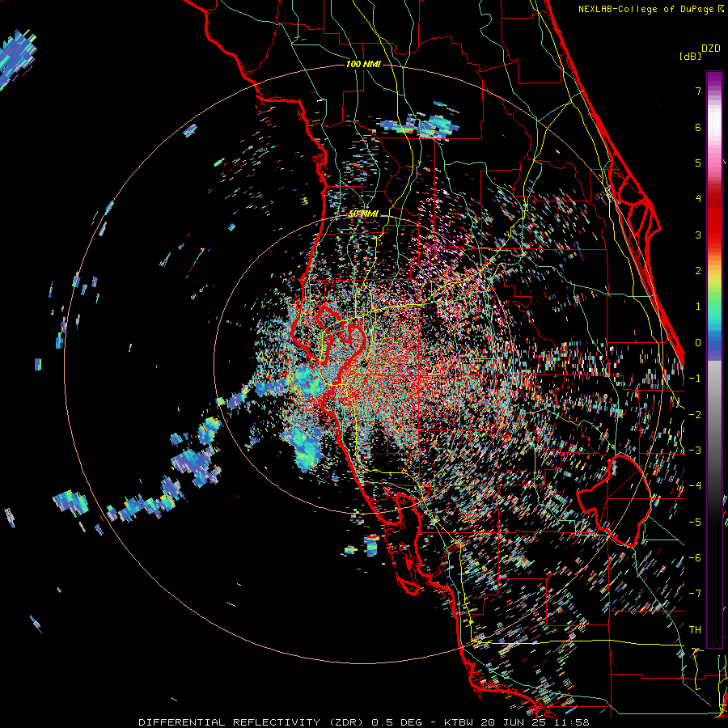Click the KTBW 20 JUN 25 11:58 timestamp
This screenshot has height=728, width=728.
pyautogui.click(x=516, y=722)
